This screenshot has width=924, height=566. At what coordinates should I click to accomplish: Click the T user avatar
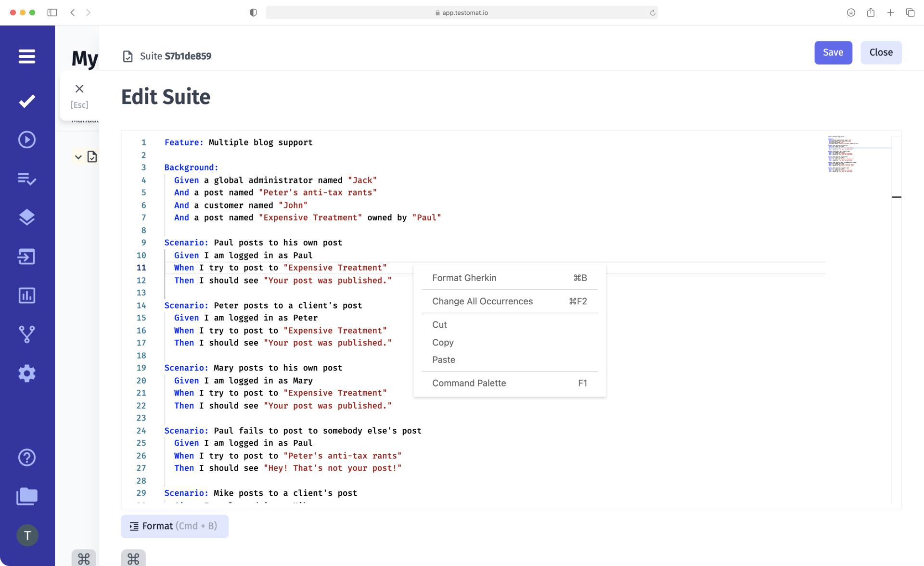tap(27, 535)
